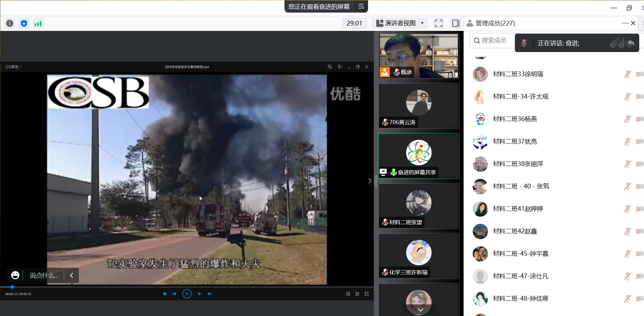Viewport: 644px width, 316px height.
Task: Click the video progress bar handle
Action: tap(12, 287)
